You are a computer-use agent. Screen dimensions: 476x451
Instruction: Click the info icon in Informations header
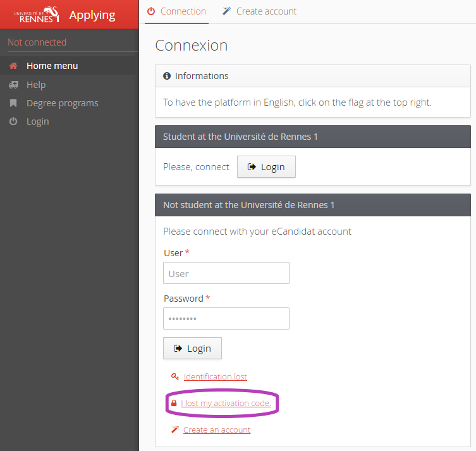(167, 76)
